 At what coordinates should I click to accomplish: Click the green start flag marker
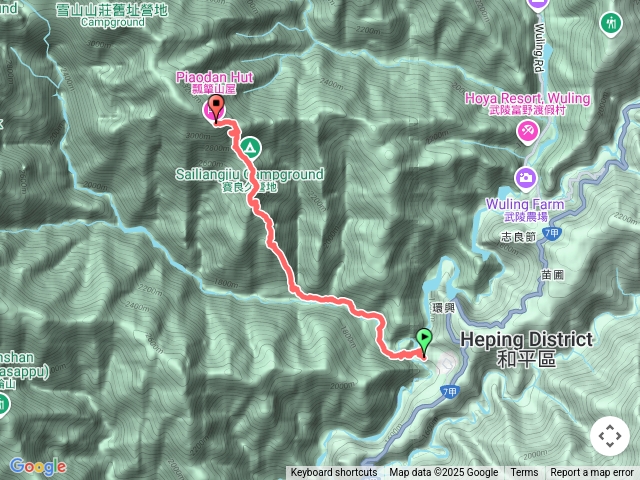[x=424, y=344]
